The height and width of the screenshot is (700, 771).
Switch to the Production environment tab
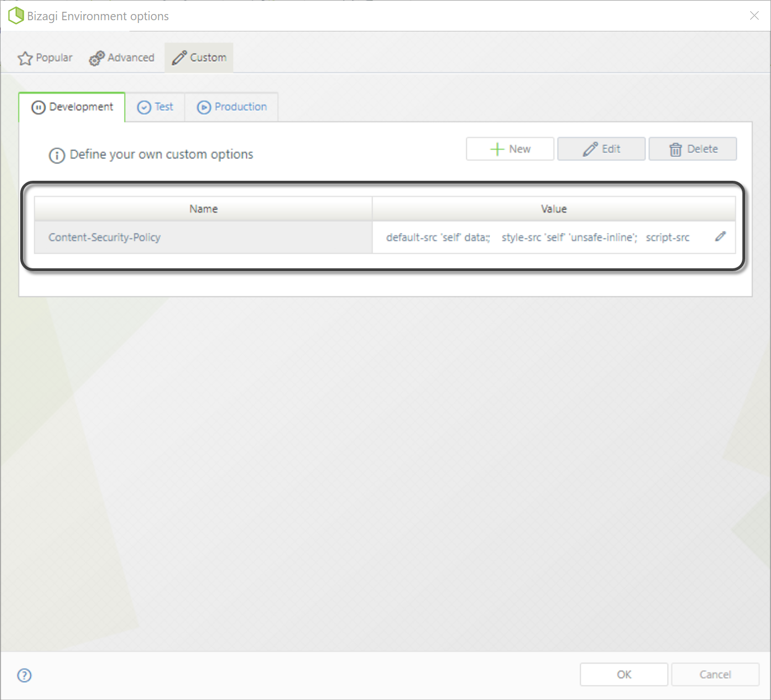click(x=232, y=107)
